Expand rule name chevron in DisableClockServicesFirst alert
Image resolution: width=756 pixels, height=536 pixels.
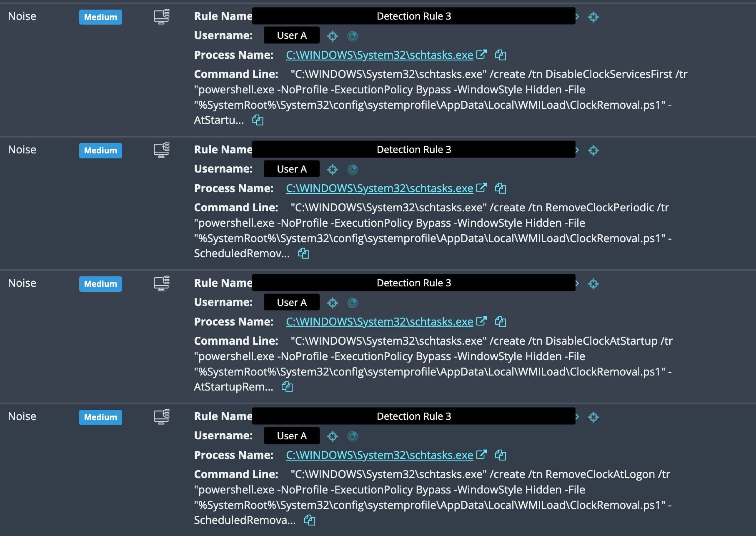577,17
